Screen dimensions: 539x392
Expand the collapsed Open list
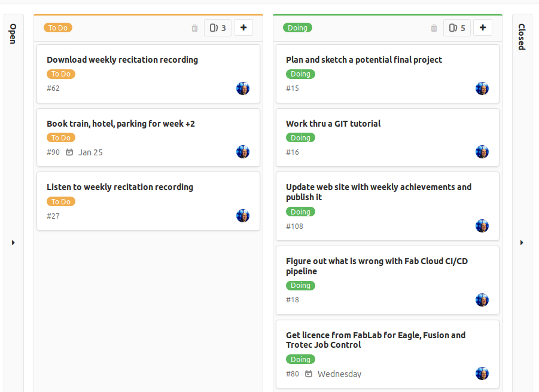pyautogui.click(x=13, y=243)
